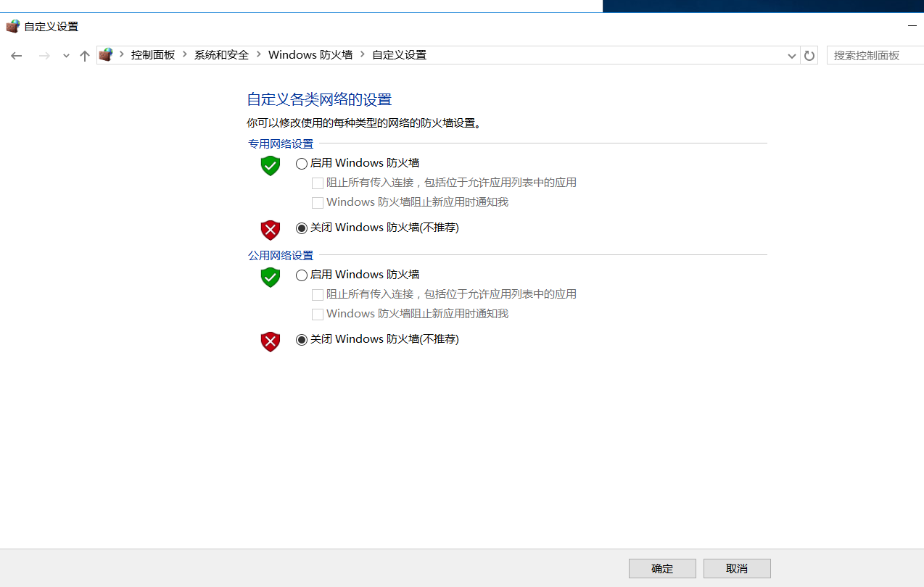The width and height of the screenshot is (924, 587).
Task: Click the green shield icon in 公用网络设置
Action: pyautogui.click(x=271, y=277)
